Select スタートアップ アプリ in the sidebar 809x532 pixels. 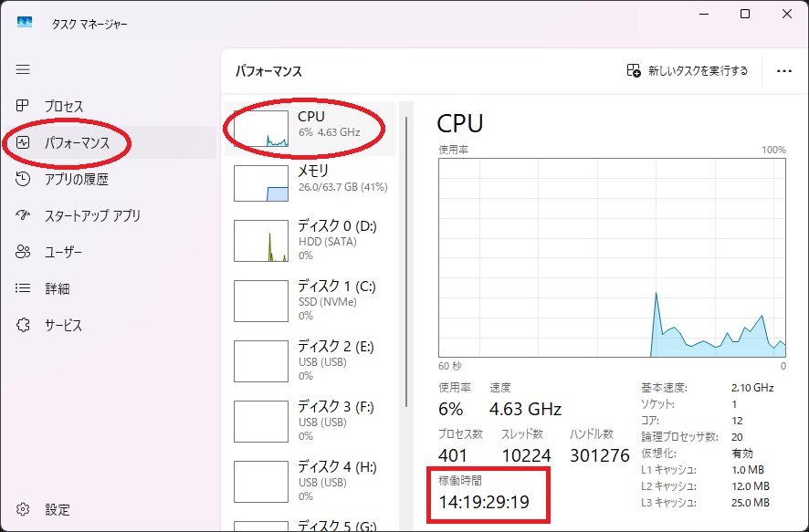90,215
